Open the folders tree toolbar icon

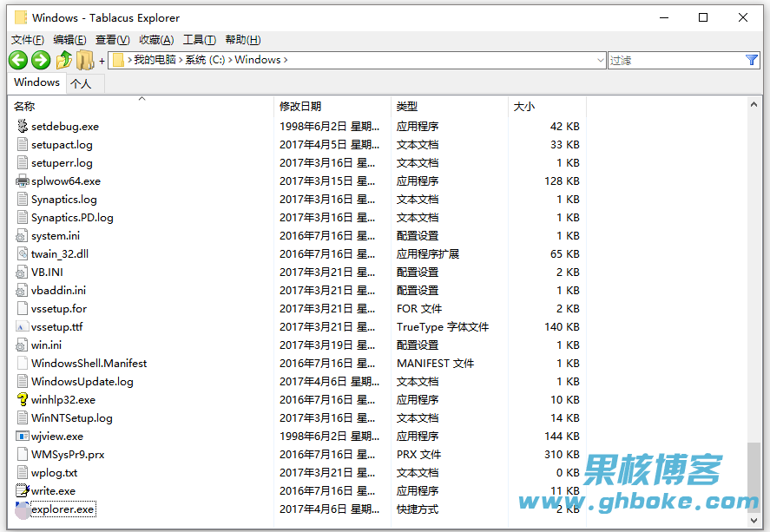coord(85,60)
